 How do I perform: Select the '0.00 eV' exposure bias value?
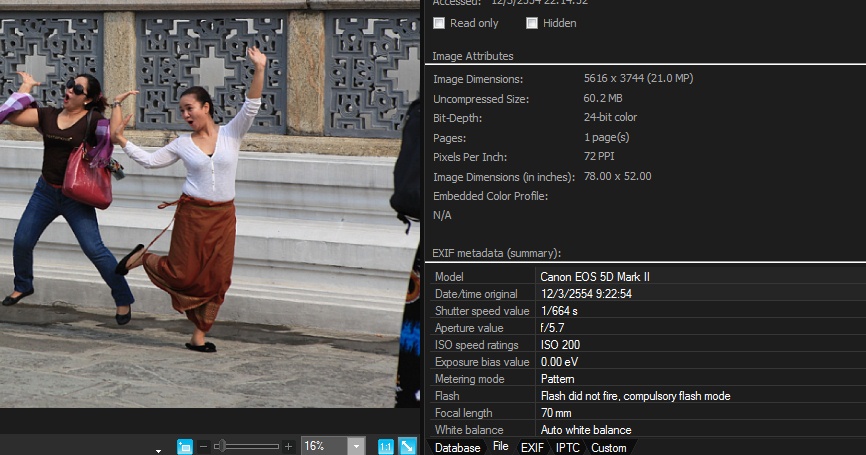pyautogui.click(x=559, y=362)
